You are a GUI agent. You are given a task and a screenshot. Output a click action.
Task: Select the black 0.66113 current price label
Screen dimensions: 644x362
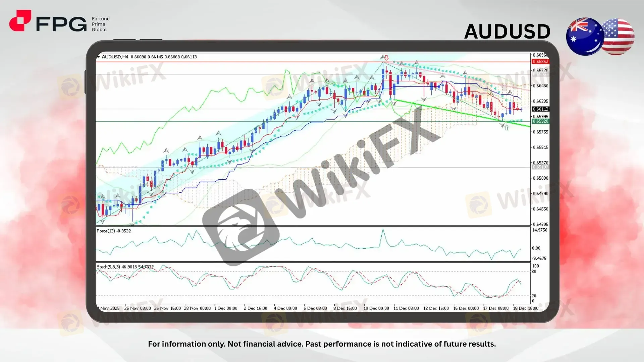coord(540,109)
